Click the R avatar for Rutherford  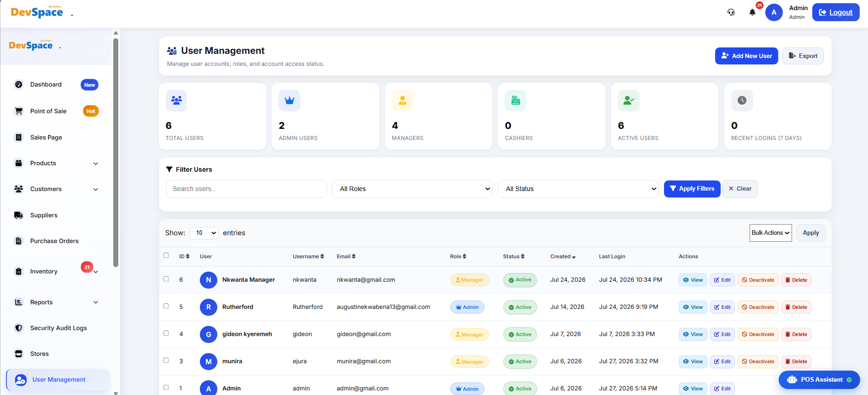209,307
